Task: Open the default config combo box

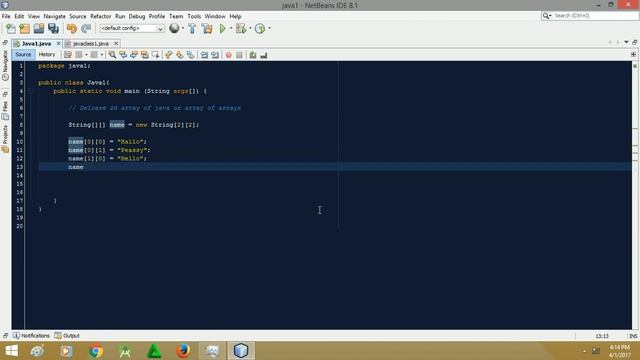Action: 132,28
